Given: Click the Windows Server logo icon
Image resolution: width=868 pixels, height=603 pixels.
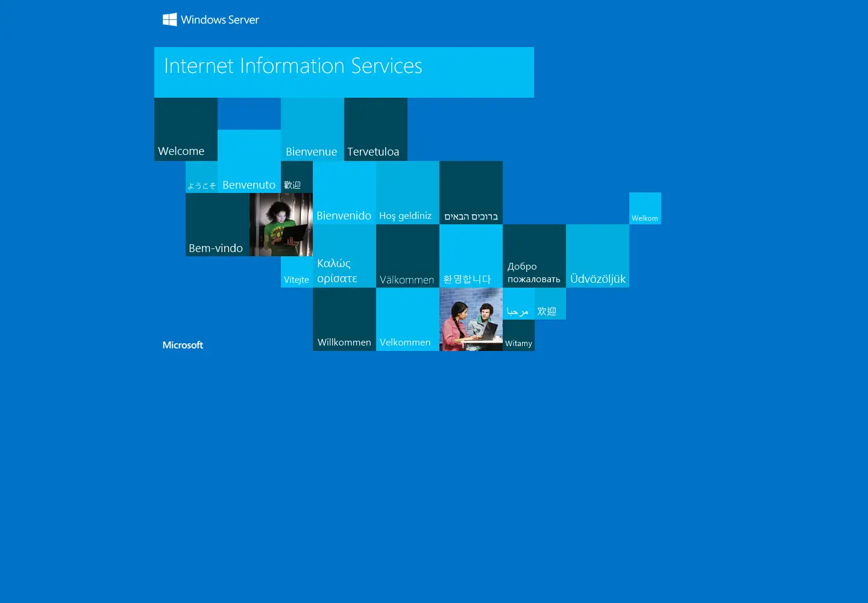Looking at the screenshot, I should click(169, 19).
